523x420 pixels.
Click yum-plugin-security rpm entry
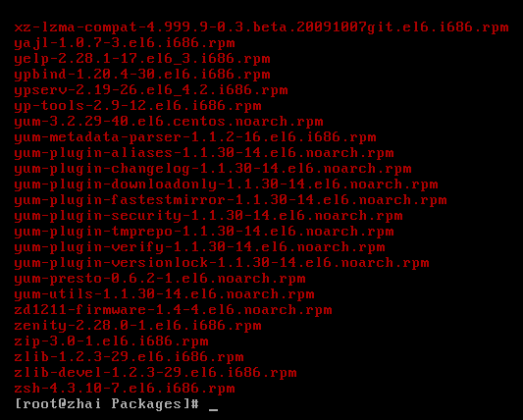[208, 216]
